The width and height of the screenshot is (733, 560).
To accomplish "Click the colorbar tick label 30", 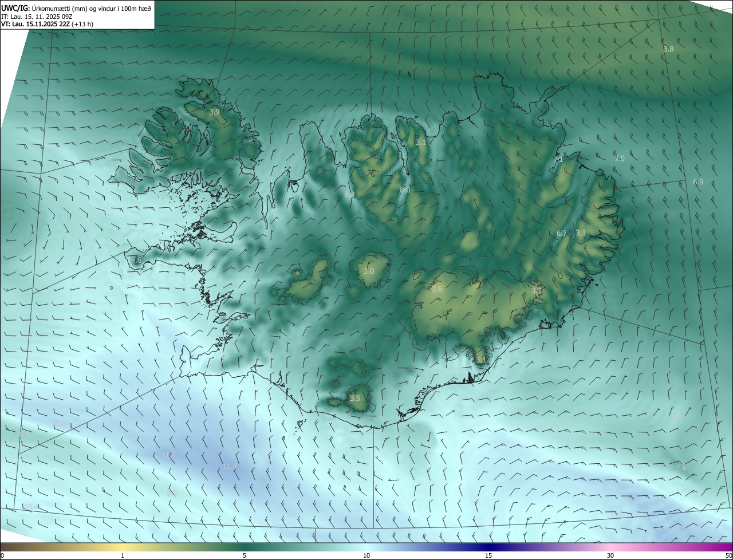I will [610, 555].
